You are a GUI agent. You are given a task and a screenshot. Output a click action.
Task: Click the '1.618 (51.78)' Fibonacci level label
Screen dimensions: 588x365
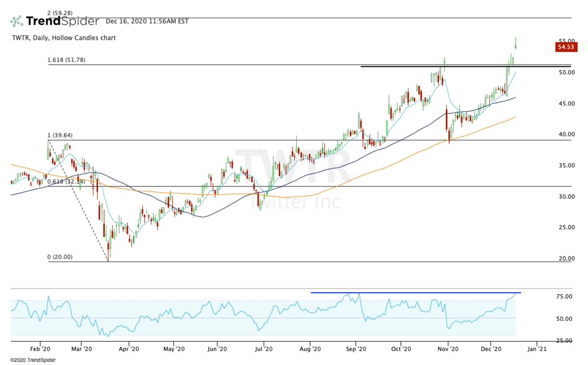(x=67, y=60)
